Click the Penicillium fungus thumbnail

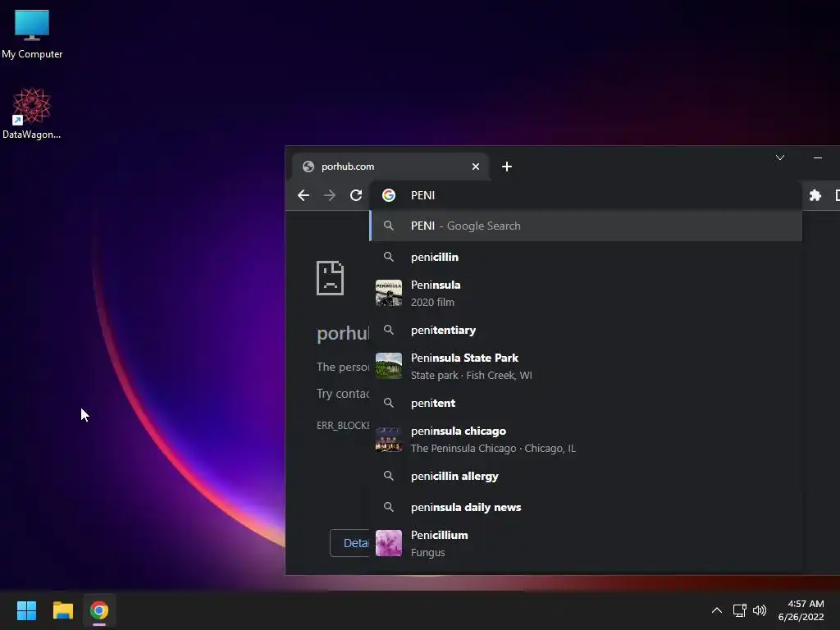click(389, 543)
